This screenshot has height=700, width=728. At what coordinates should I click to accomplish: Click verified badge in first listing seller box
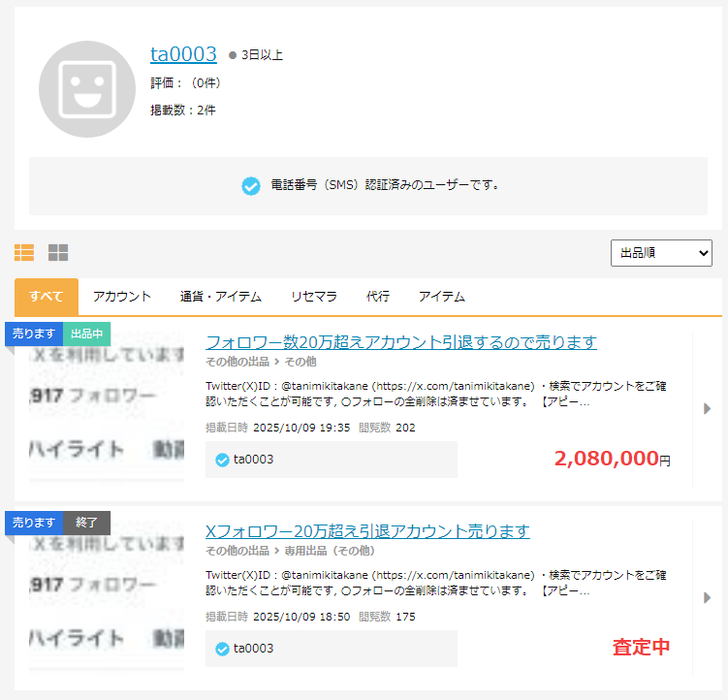(222, 460)
